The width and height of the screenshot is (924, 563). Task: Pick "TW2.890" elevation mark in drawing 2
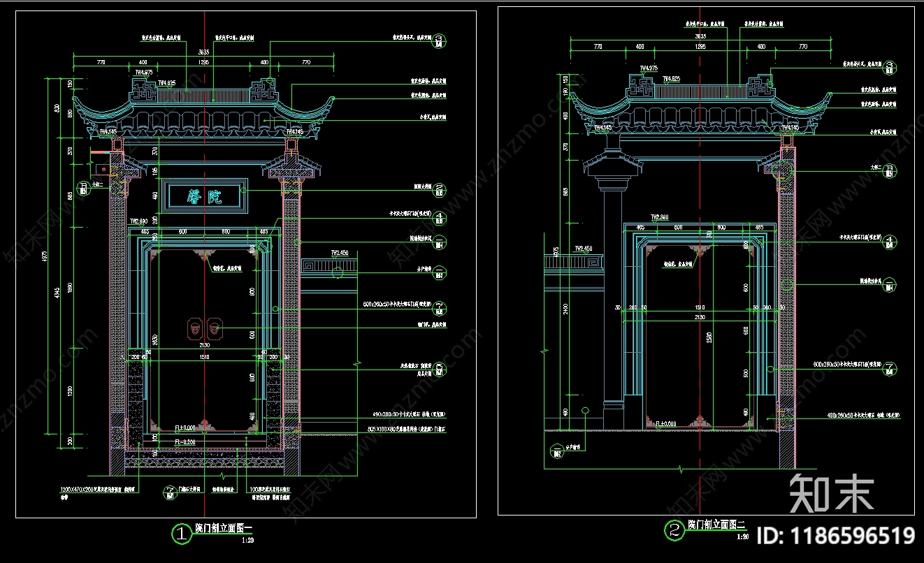[x=660, y=217]
